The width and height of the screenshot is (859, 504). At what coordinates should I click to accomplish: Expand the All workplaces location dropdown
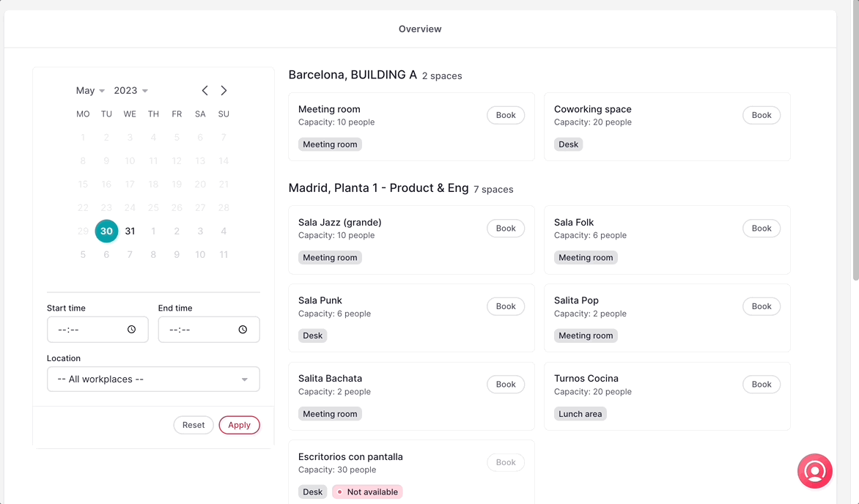click(x=153, y=379)
